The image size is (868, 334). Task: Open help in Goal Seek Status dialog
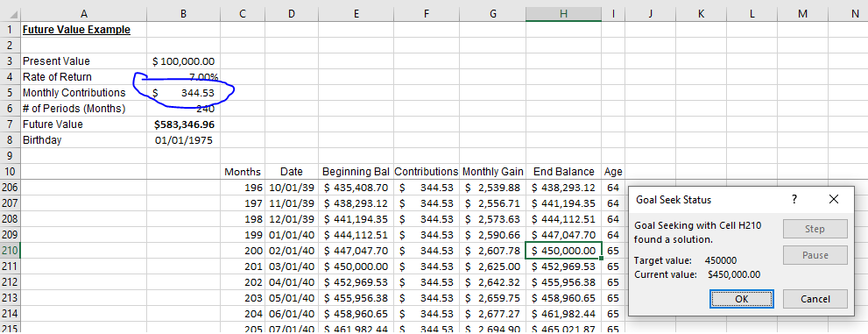[794, 199]
